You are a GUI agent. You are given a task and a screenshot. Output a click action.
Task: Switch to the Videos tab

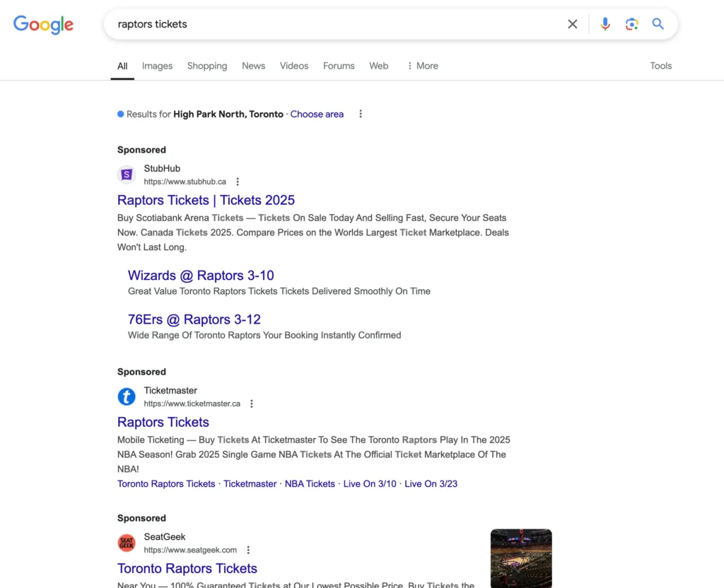point(293,66)
